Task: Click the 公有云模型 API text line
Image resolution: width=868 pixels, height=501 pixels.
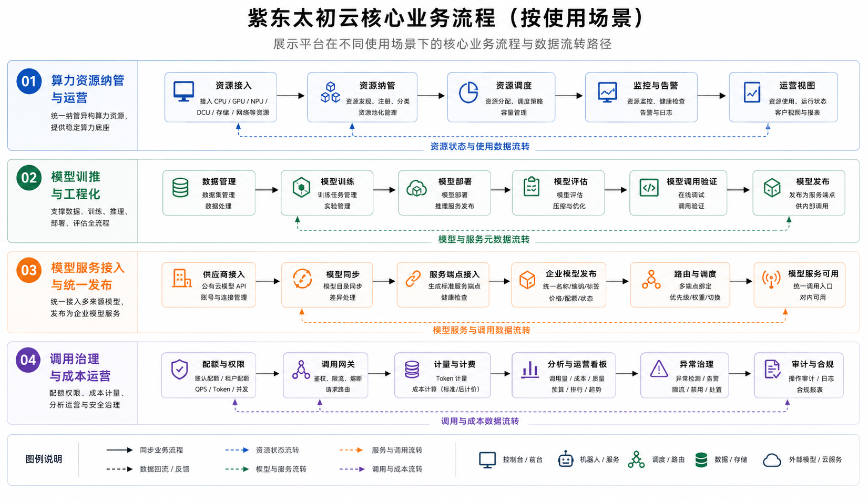Action: pos(223,287)
